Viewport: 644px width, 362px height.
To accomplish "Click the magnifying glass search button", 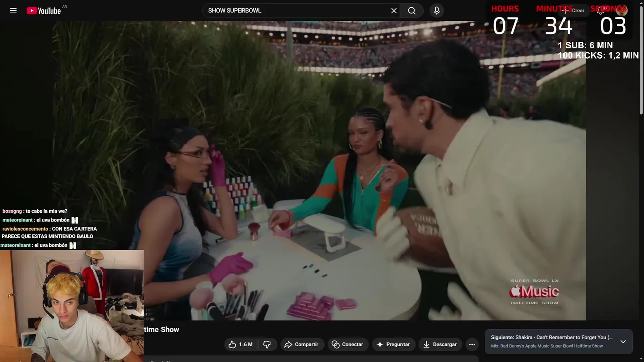I will pos(412,11).
